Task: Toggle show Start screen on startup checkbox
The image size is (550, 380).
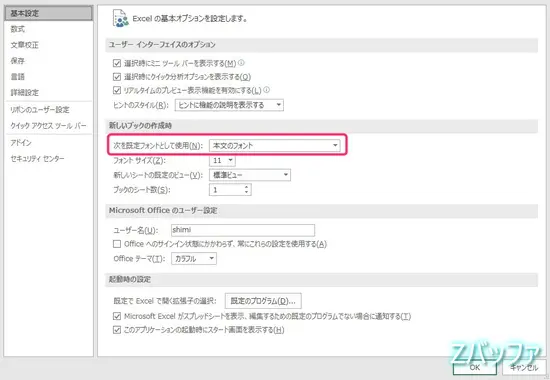Action: pyautogui.click(x=117, y=330)
